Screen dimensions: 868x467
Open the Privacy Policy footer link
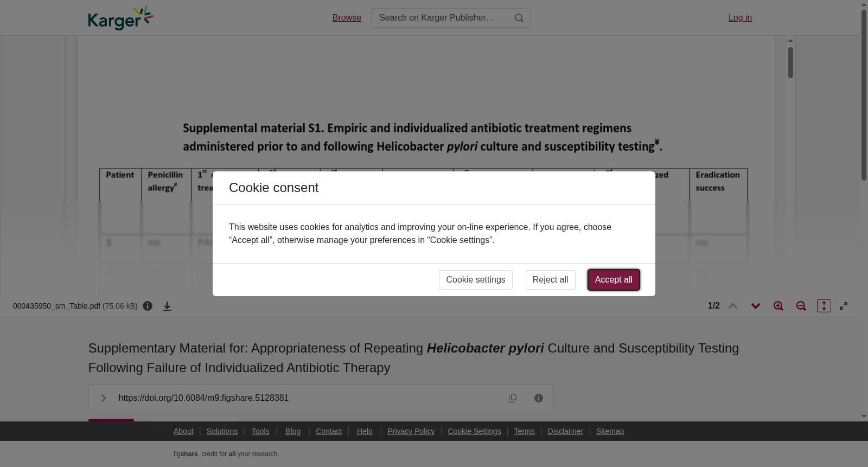pyautogui.click(x=411, y=431)
